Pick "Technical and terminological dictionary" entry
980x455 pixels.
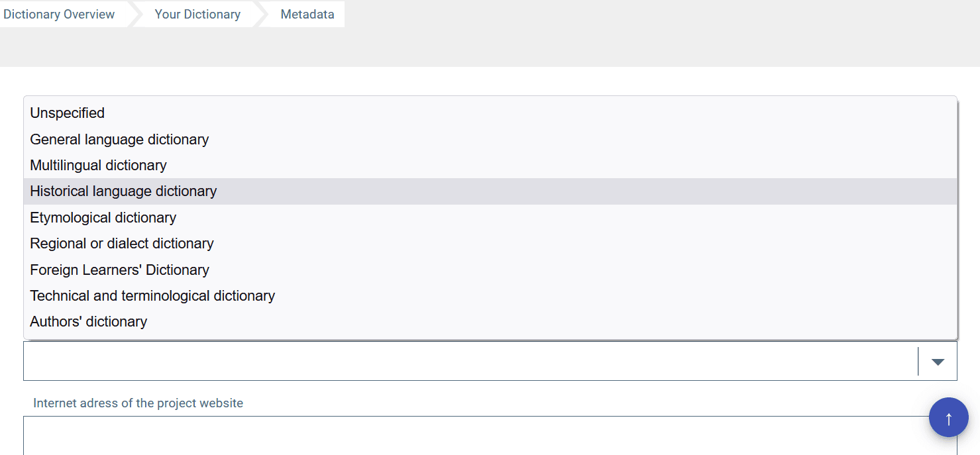(x=152, y=295)
